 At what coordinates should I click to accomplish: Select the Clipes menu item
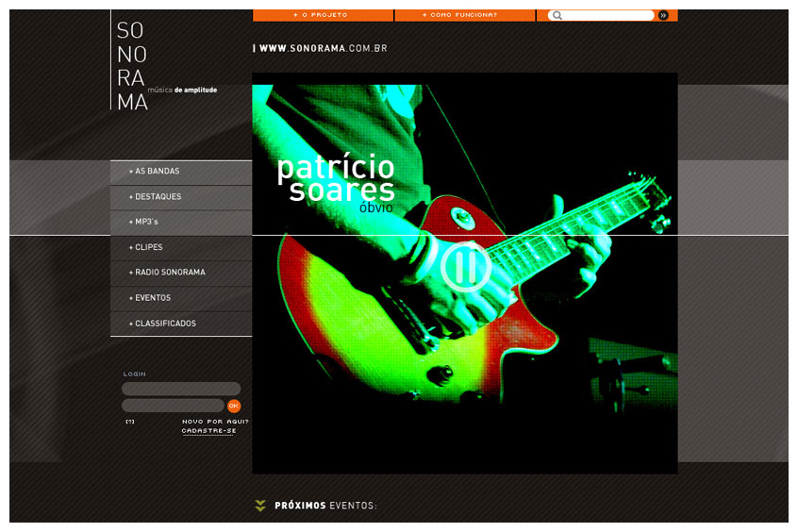181,248
